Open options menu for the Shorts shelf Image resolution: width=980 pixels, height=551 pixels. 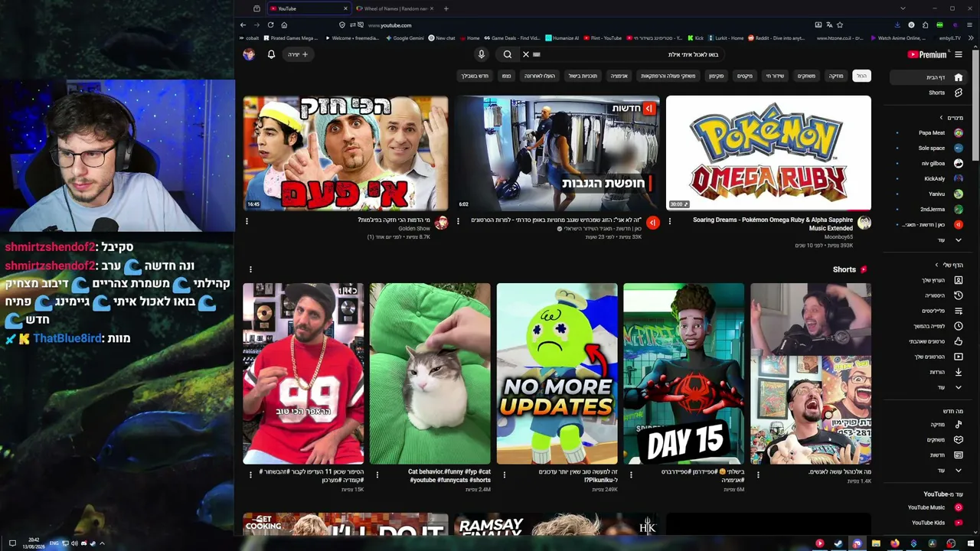[250, 269]
